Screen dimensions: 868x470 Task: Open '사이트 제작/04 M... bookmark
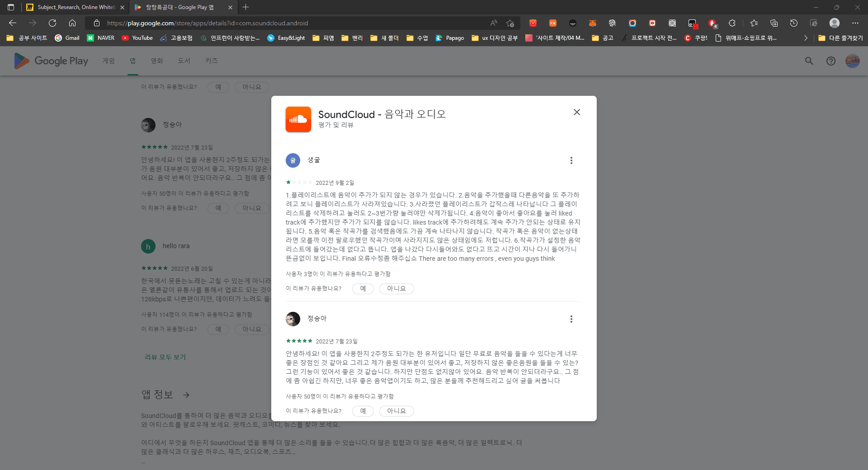pos(555,38)
